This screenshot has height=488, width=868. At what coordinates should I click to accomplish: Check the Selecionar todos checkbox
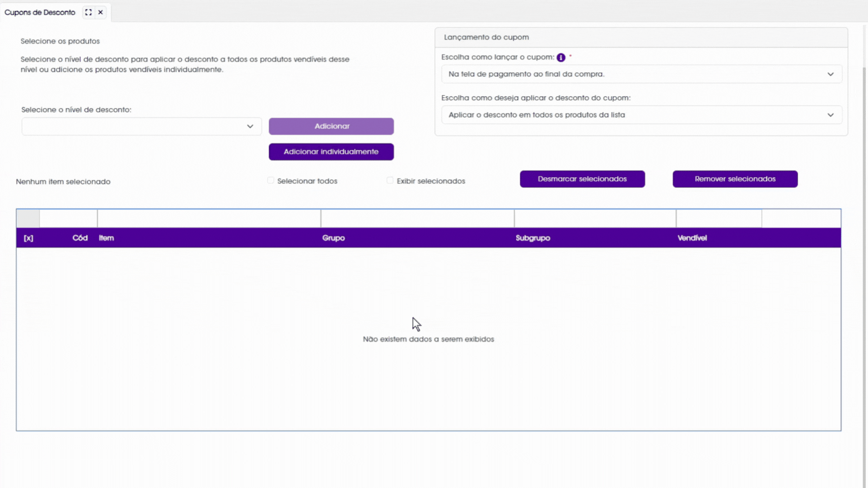pyautogui.click(x=270, y=181)
